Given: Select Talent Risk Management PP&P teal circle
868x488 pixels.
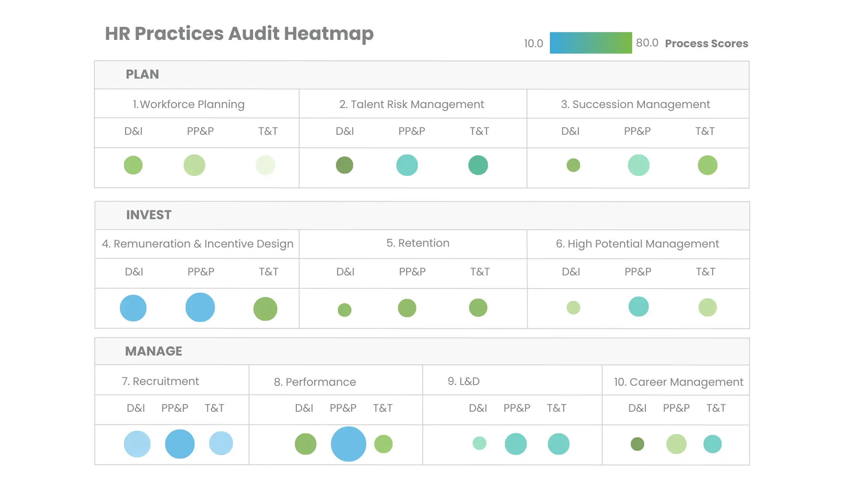Looking at the screenshot, I should 407,165.
